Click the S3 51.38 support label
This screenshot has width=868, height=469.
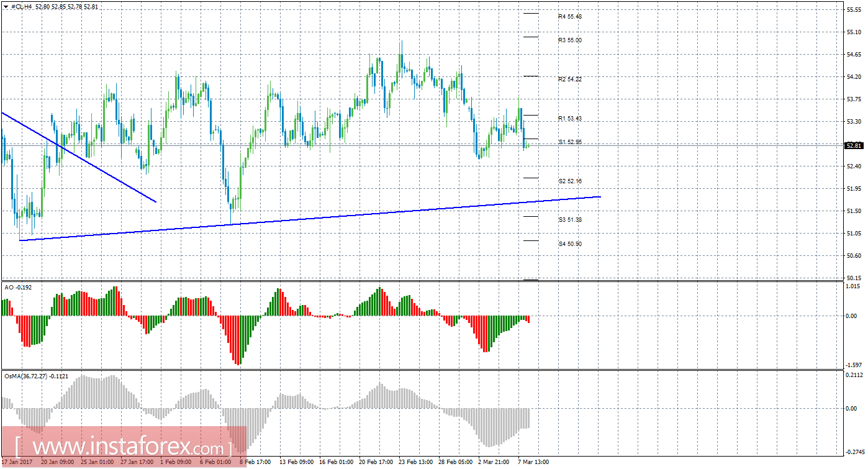tap(569, 220)
